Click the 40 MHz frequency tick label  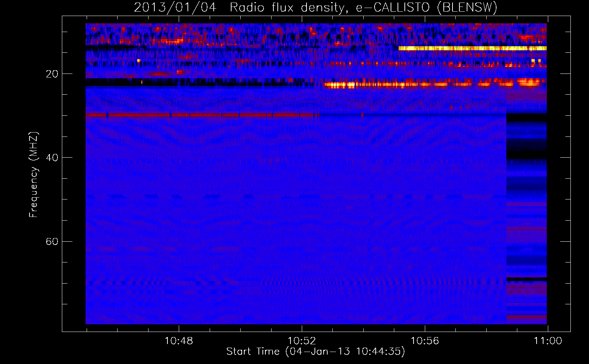point(52,158)
